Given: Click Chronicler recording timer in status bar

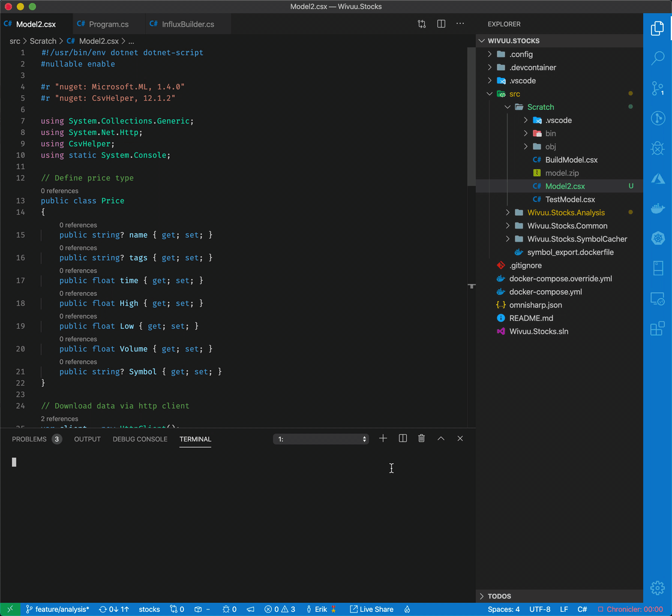Looking at the screenshot, I should coord(631,609).
